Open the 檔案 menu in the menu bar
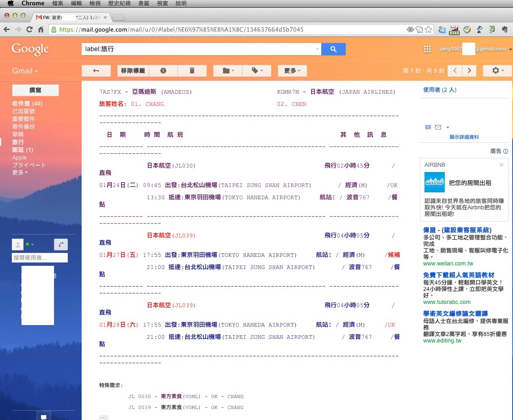 click(x=58, y=3)
